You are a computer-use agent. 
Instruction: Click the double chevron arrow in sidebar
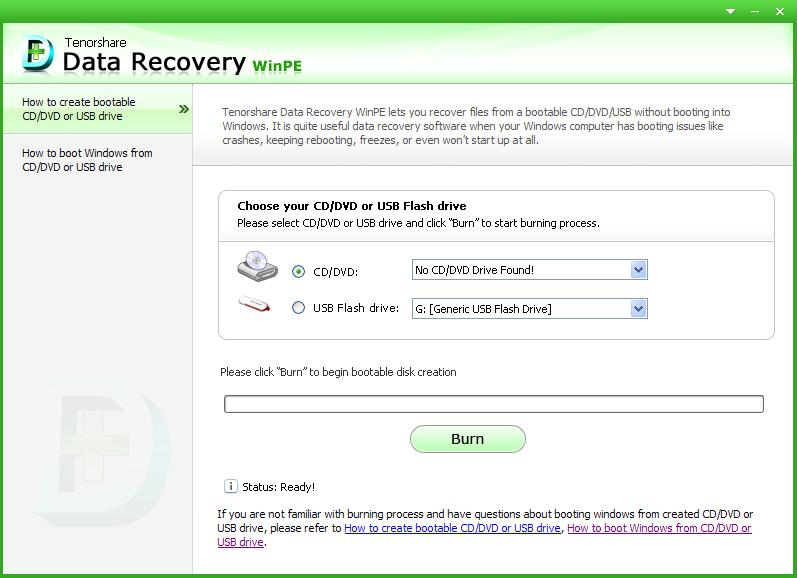(x=183, y=109)
